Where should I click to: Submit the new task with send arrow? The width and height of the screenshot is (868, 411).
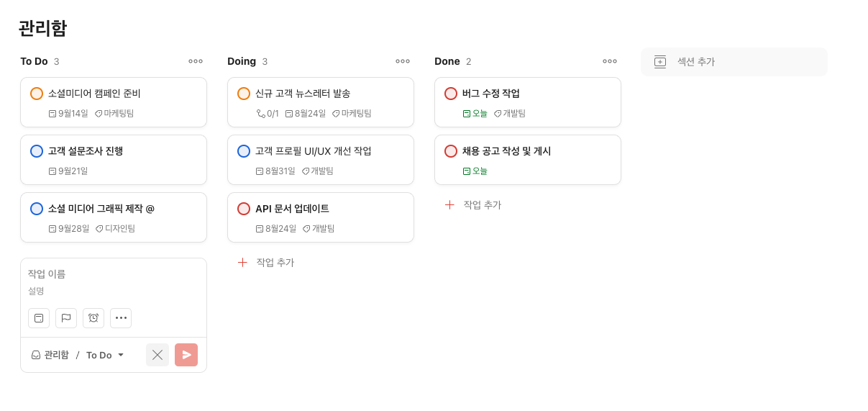(186, 355)
